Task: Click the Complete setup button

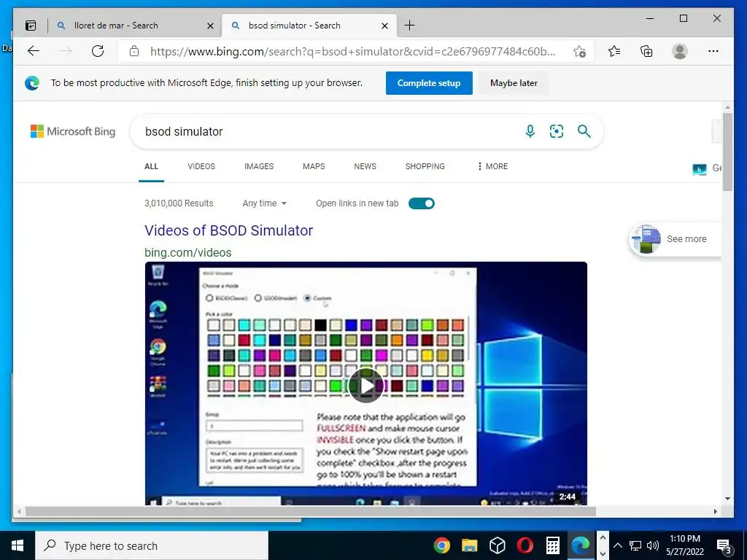Action: pos(429,83)
